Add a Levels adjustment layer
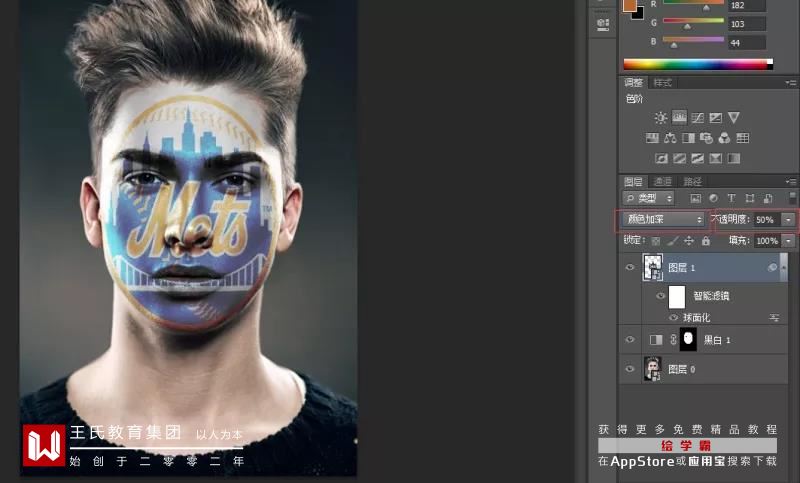This screenshot has height=483, width=800. [x=679, y=118]
